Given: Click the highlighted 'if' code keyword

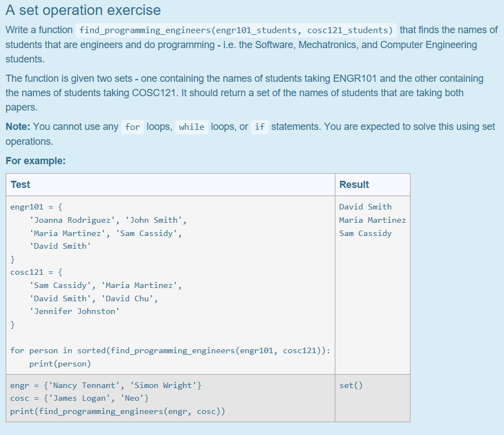Looking at the screenshot, I should point(260,127).
